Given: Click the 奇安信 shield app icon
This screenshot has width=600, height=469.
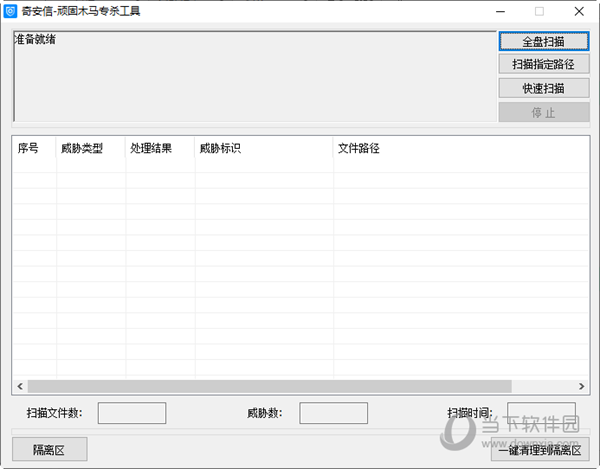Looking at the screenshot, I should pos(10,11).
